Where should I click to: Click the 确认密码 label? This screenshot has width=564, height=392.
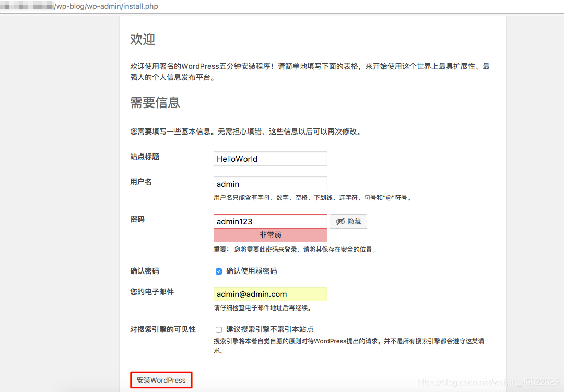(x=145, y=271)
